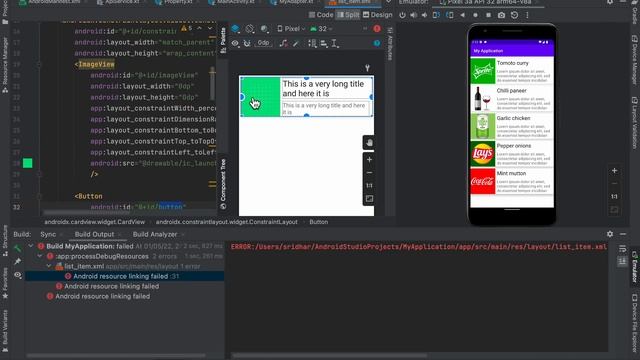Screen dimensions: 640x360
Task: Toggle autoconnect magnet icon
Action: [x=247, y=43]
